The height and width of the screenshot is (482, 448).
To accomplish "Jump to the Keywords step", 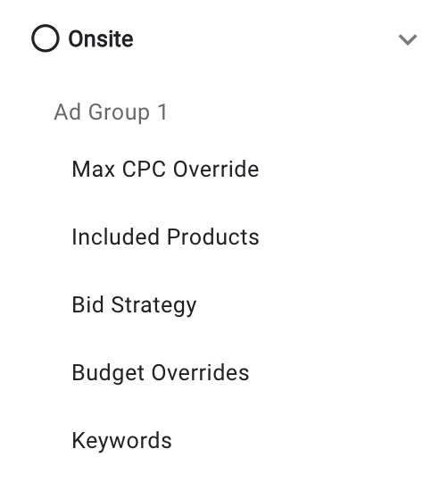I will pos(121,441).
